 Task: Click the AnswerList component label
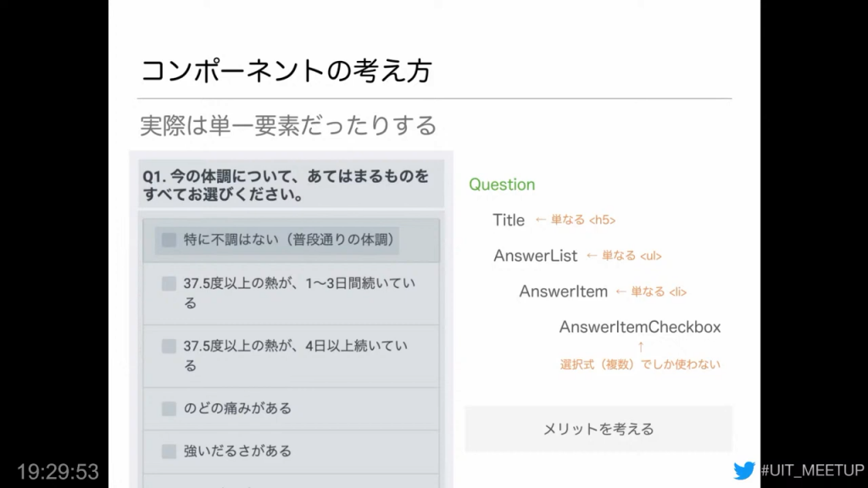[x=536, y=256]
